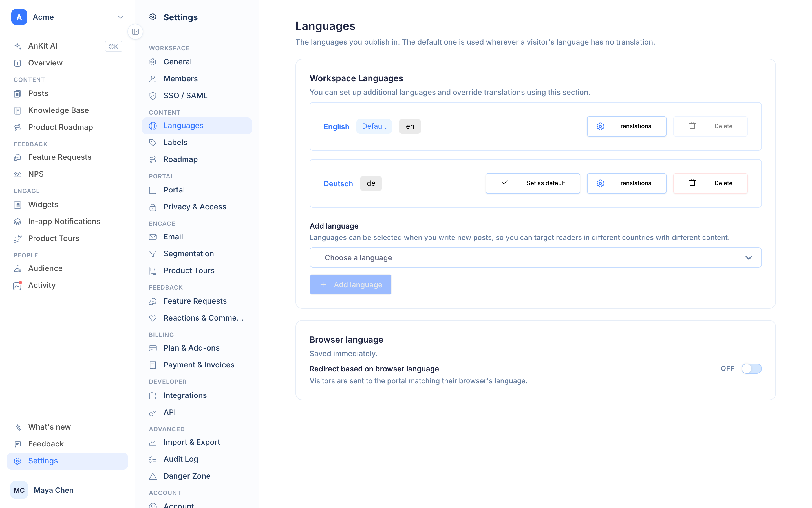
Task: Click the English language link
Action: pos(336,127)
